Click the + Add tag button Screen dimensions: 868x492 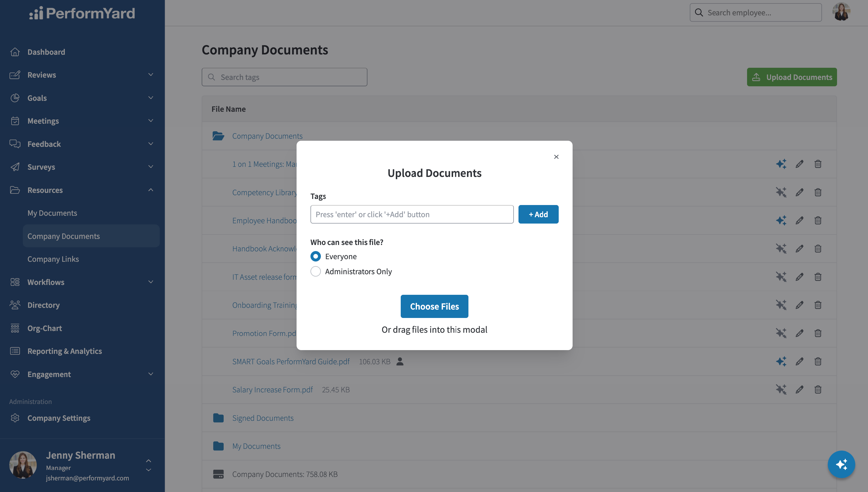click(538, 214)
